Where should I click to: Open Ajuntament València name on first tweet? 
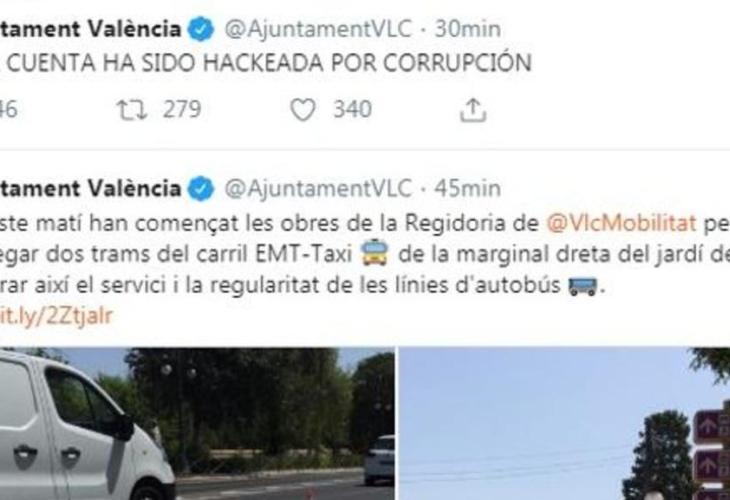point(90,29)
